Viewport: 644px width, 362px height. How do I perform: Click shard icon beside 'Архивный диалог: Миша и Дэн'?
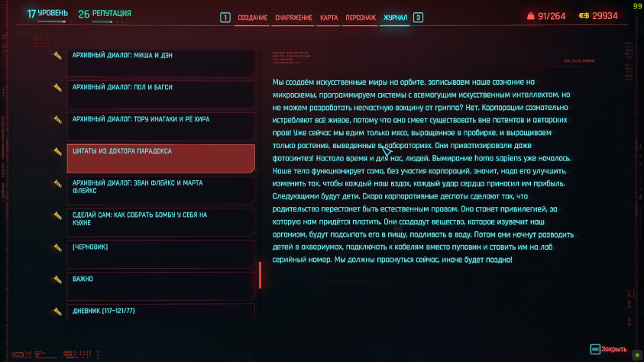click(57, 56)
